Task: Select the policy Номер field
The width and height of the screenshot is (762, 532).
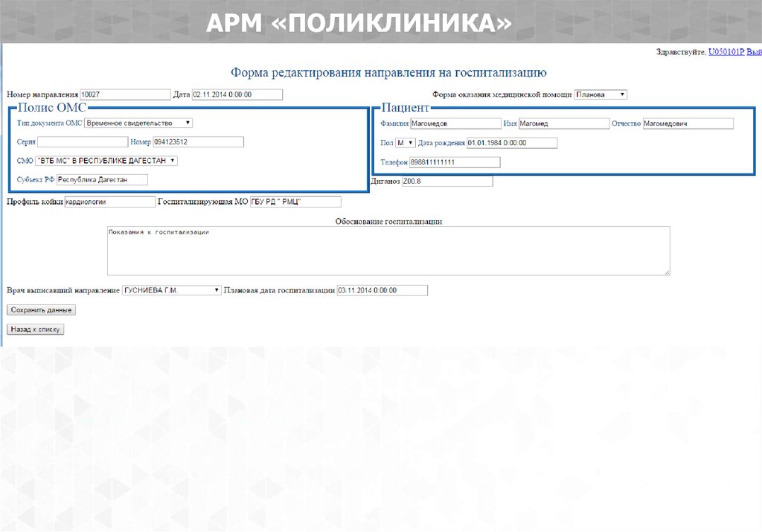Action: tap(198, 141)
